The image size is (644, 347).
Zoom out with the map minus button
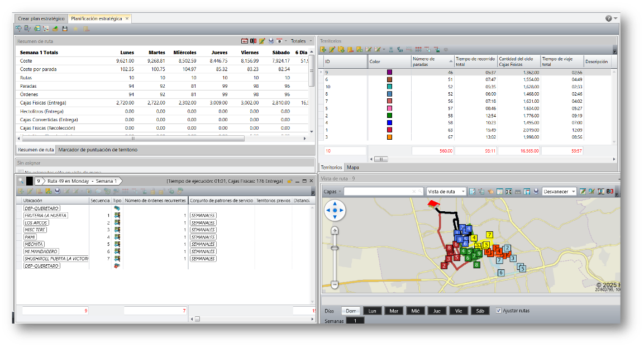[335, 284]
